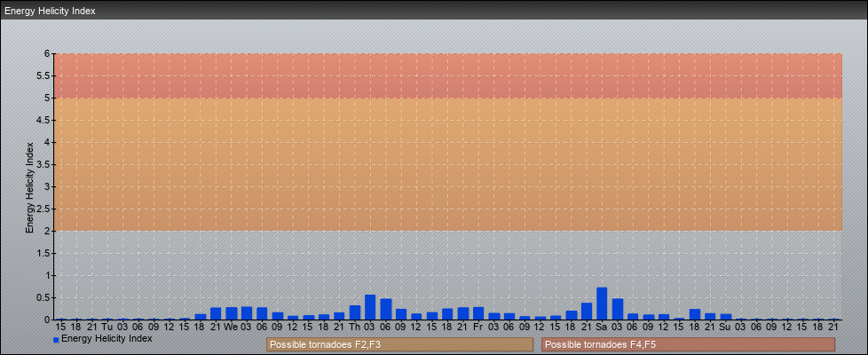Click the y-axis value 6
Screen dimensions: 868x355
47,54
